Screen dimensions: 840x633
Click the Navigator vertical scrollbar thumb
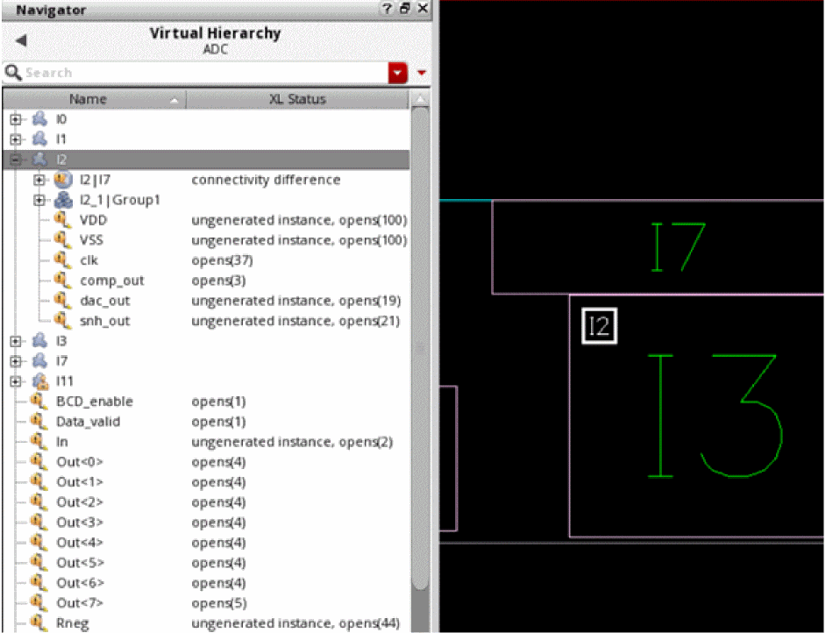[421, 348]
